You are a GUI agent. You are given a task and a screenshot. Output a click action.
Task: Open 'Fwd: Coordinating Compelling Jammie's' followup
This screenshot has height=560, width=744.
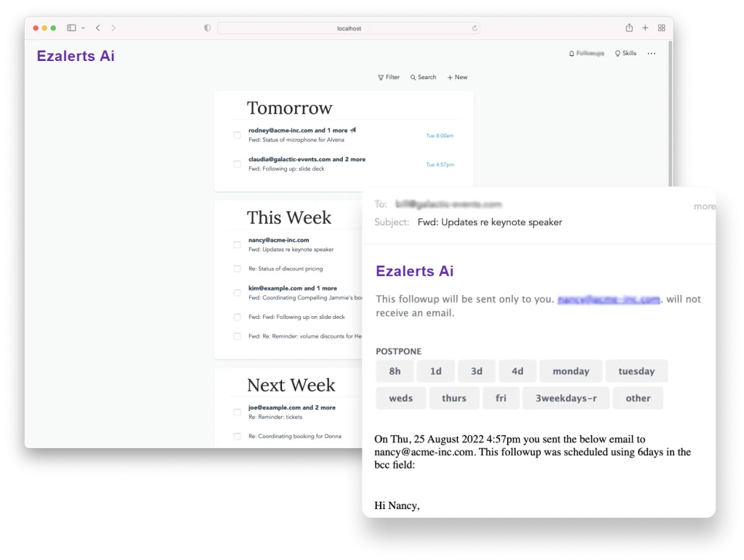click(305, 298)
